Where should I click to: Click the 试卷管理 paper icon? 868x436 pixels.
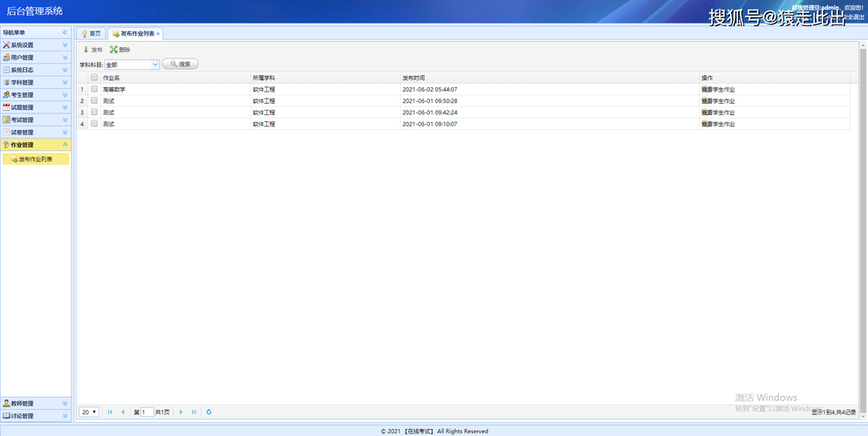coord(6,133)
